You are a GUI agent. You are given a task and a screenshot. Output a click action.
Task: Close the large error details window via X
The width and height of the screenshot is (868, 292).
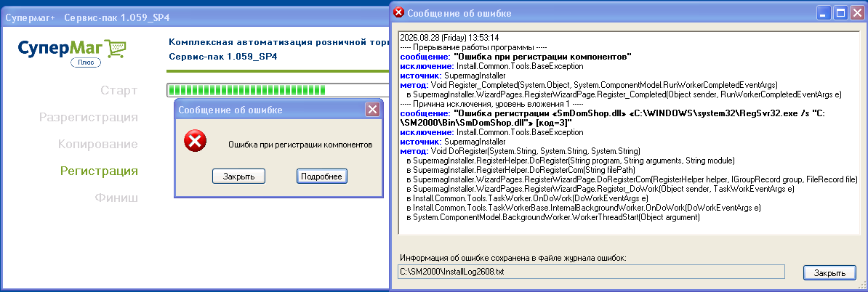(856, 13)
